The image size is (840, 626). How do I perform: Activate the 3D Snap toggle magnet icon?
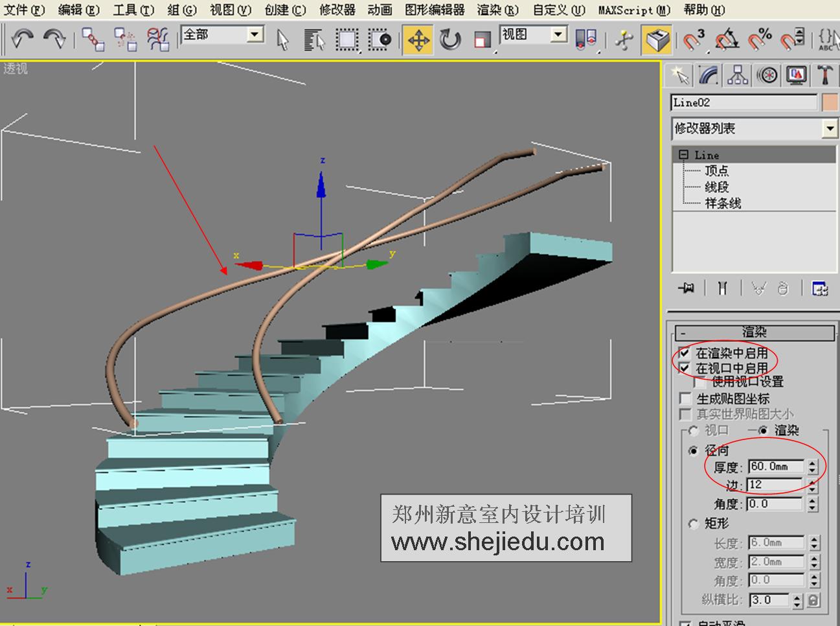(x=692, y=40)
